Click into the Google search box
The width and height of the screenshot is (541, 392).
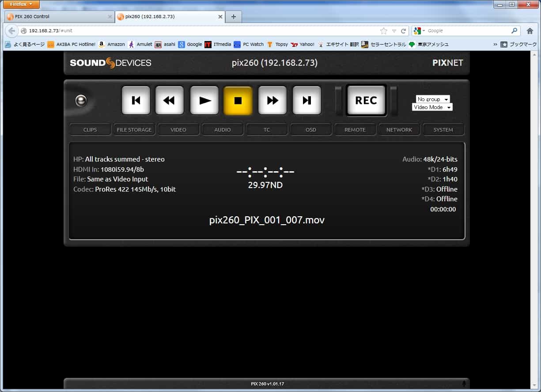tap(468, 31)
